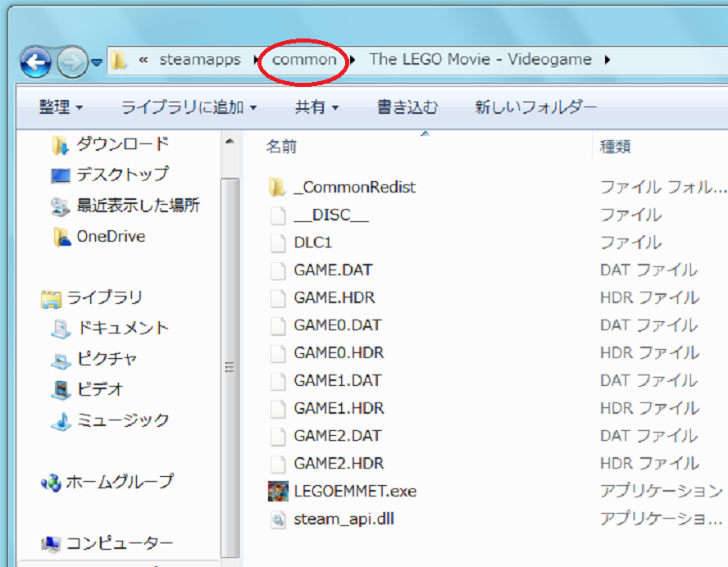Screen dimensions: 728x567
Task: Open arrow dropdown after LEGO Movie breadcrumb
Action: (x=607, y=59)
